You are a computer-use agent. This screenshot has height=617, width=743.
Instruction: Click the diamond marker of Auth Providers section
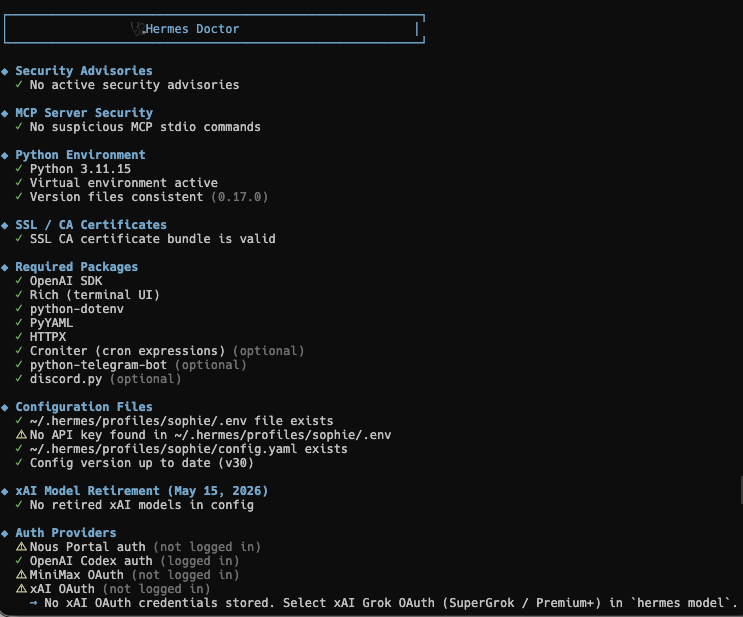tap(5, 534)
